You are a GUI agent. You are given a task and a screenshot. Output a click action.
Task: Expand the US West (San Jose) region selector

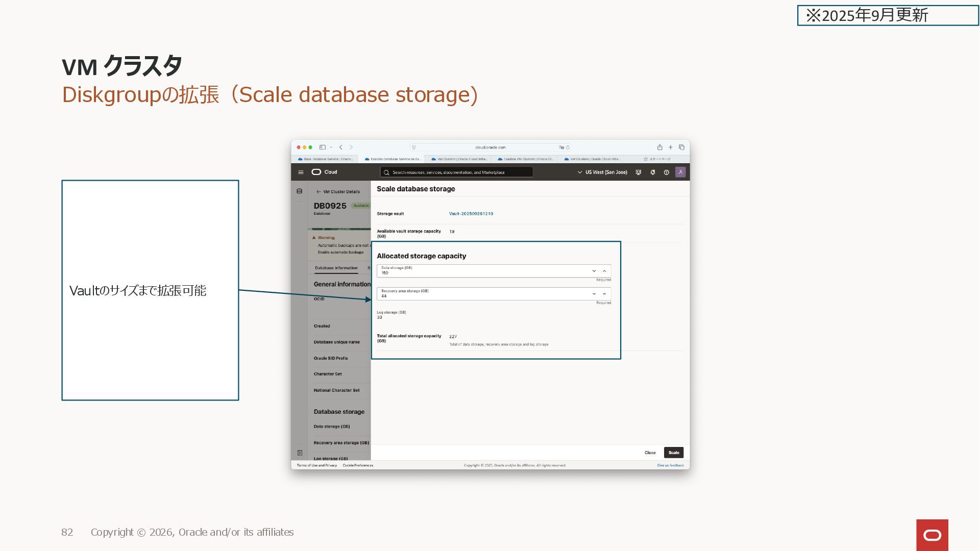pyautogui.click(x=602, y=172)
